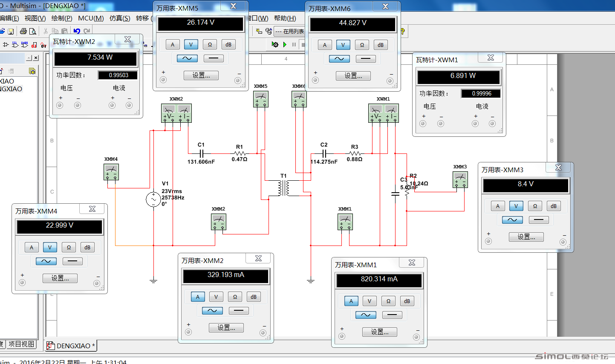Open the 视图(V) menu
The image size is (615, 364).
[x=35, y=18]
